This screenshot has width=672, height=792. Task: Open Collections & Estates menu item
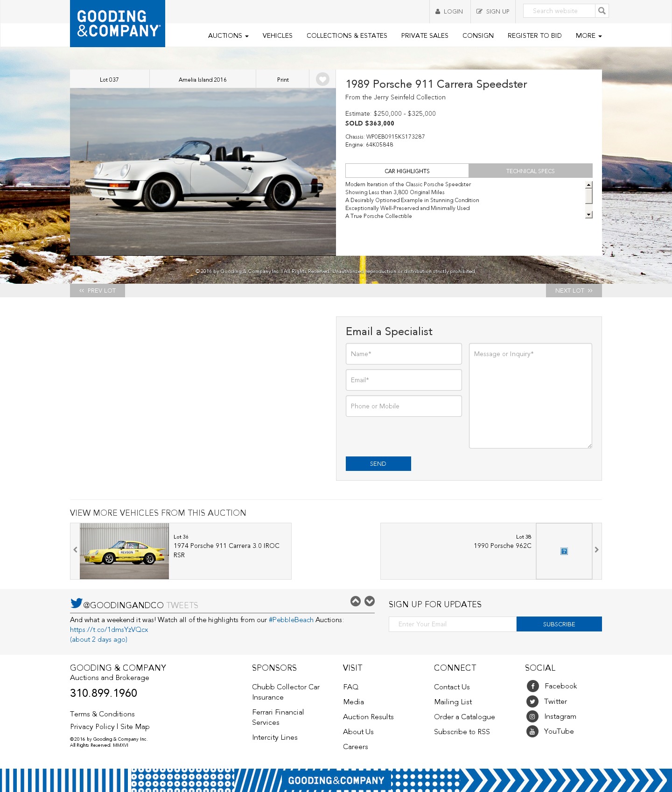coord(347,35)
